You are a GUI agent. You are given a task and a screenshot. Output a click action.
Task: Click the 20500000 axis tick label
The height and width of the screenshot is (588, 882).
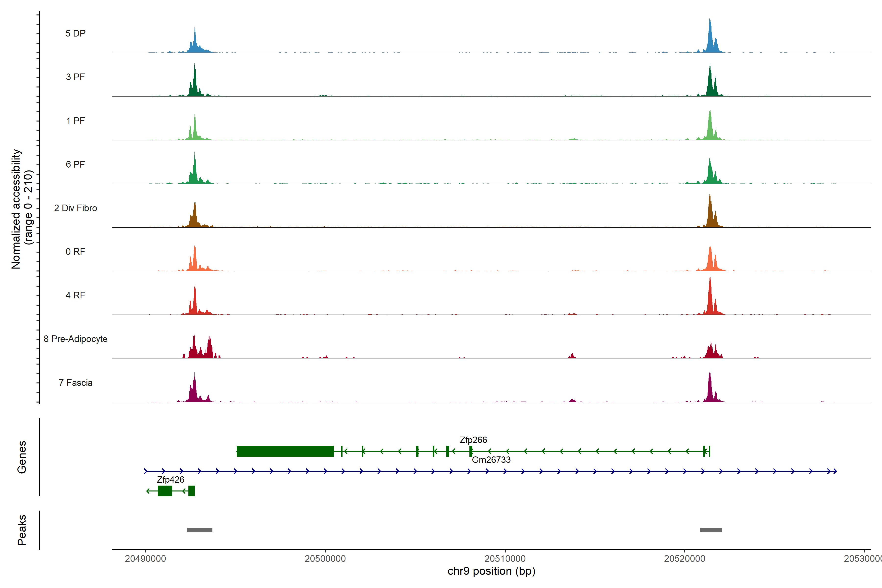325,559
